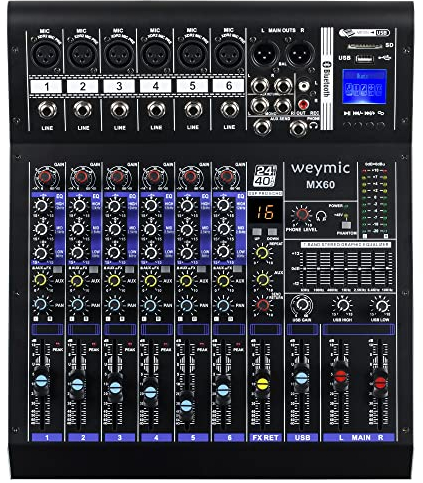Click channel 5 blue PAN knob
This screenshot has height=483, width=423.
click(186, 305)
